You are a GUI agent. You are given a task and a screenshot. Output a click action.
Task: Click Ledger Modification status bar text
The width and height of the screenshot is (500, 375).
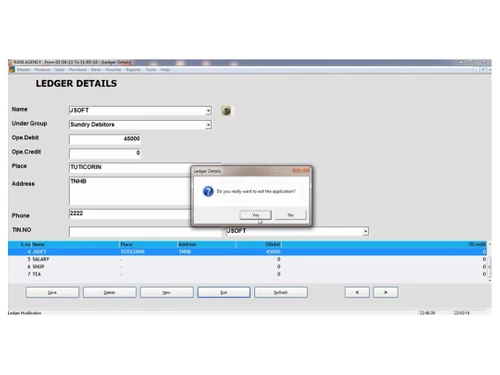pyautogui.click(x=24, y=313)
